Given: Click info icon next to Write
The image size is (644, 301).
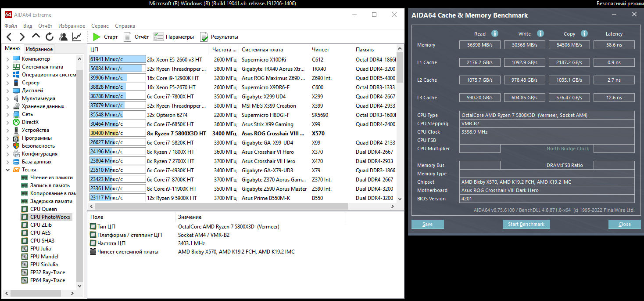Looking at the screenshot, I should (x=540, y=33).
